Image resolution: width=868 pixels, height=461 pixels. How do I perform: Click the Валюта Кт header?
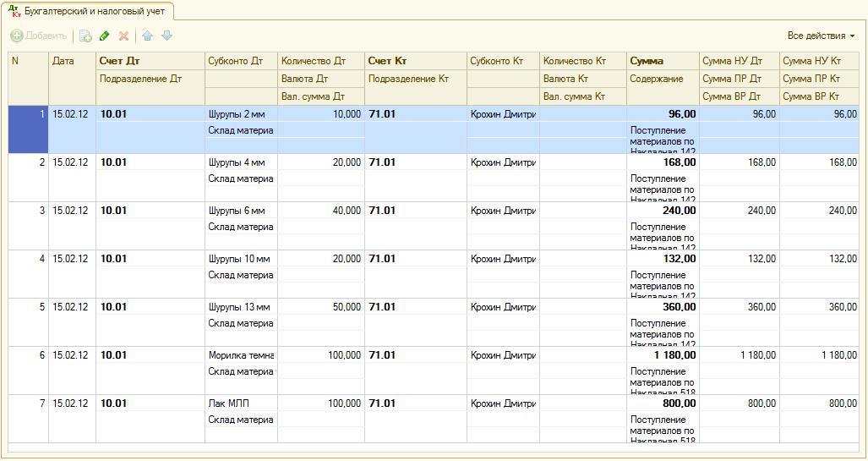point(583,79)
